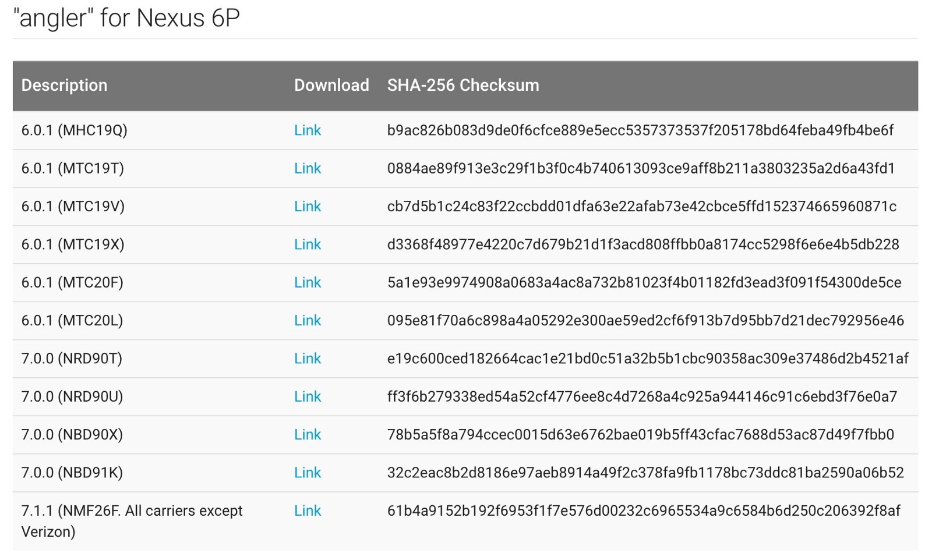Open the MTC19T download link

(308, 168)
